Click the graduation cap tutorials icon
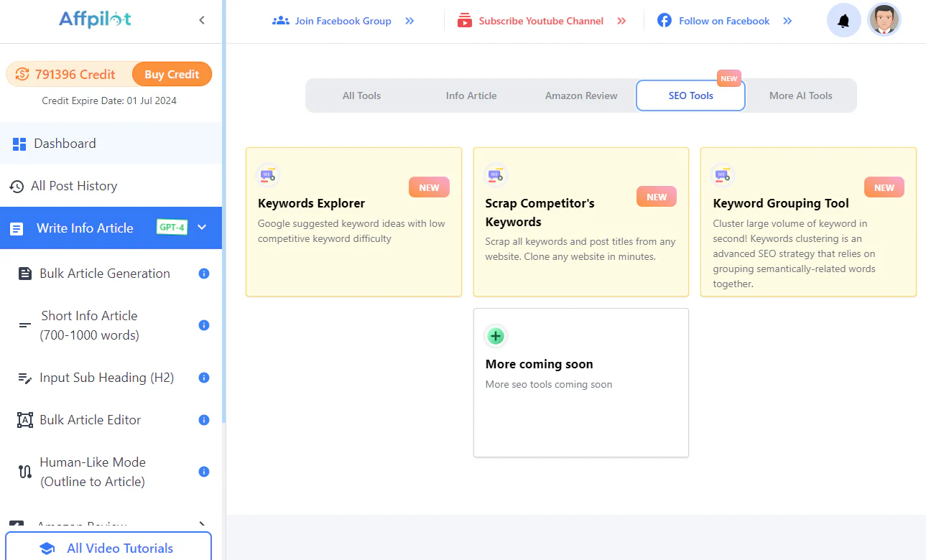Image resolution: width=926 pixels, height=560 pixels. pyautogui.click(x=47, y=549)
